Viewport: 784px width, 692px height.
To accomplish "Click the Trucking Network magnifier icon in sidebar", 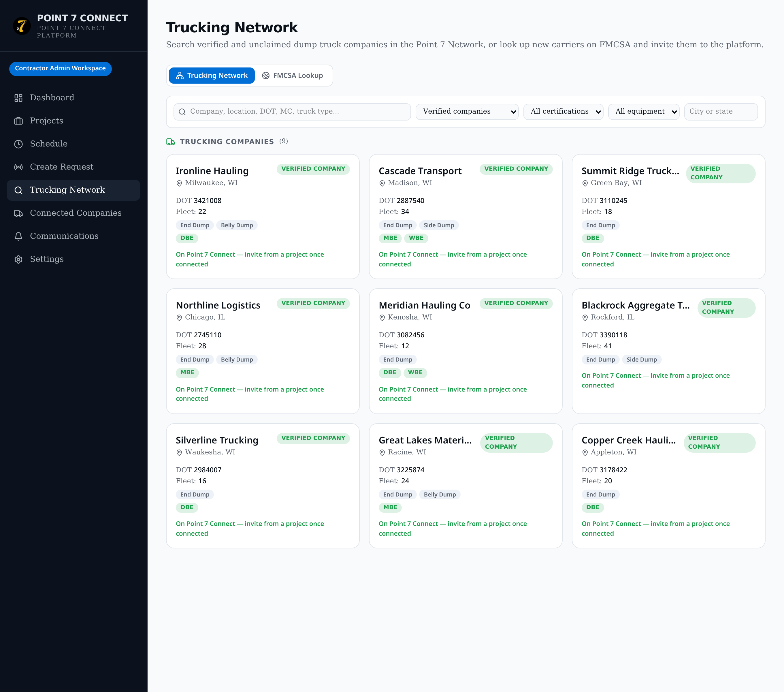I will (18, 190).
